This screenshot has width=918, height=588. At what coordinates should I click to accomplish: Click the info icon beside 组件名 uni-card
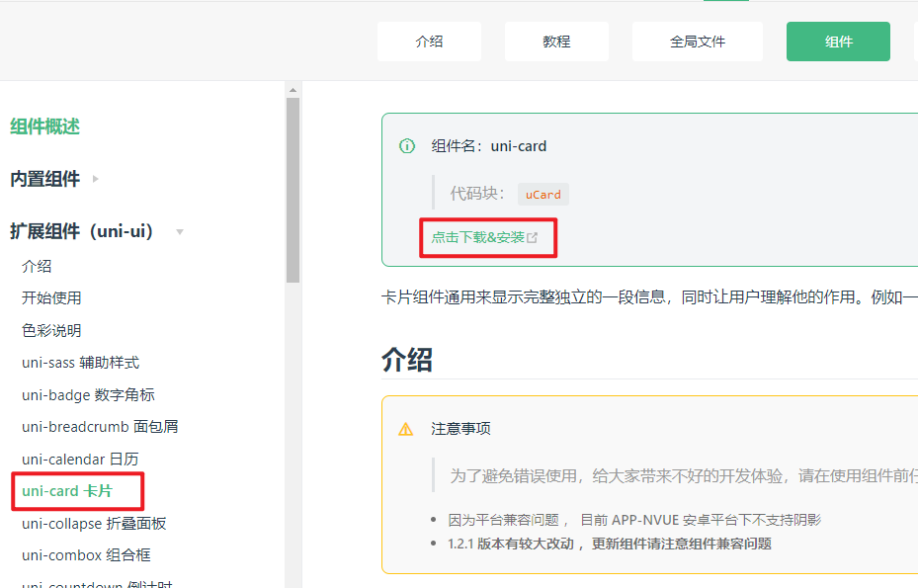[x=406, y=145]
